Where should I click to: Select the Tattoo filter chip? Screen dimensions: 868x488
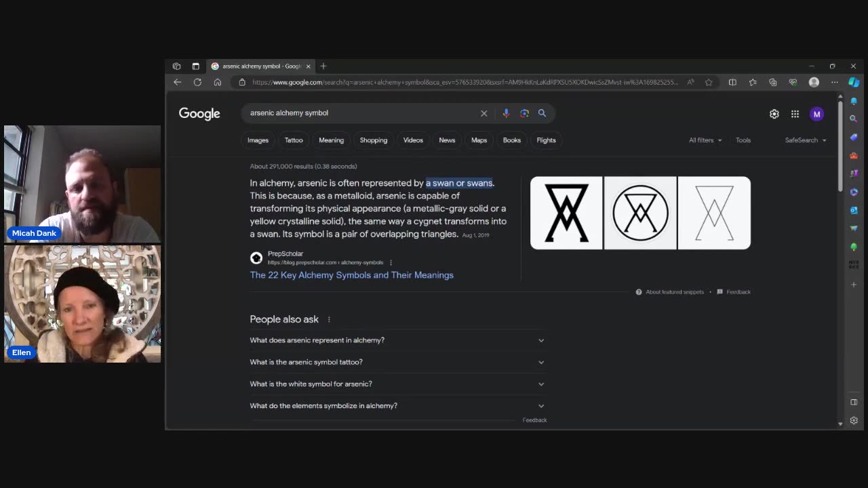pos(294,140)
